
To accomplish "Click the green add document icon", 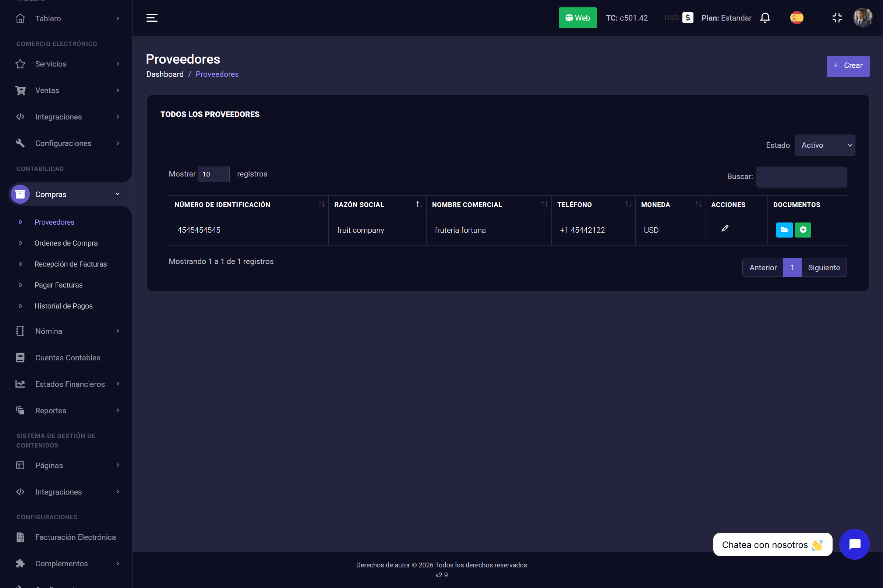I will (803, 230).
